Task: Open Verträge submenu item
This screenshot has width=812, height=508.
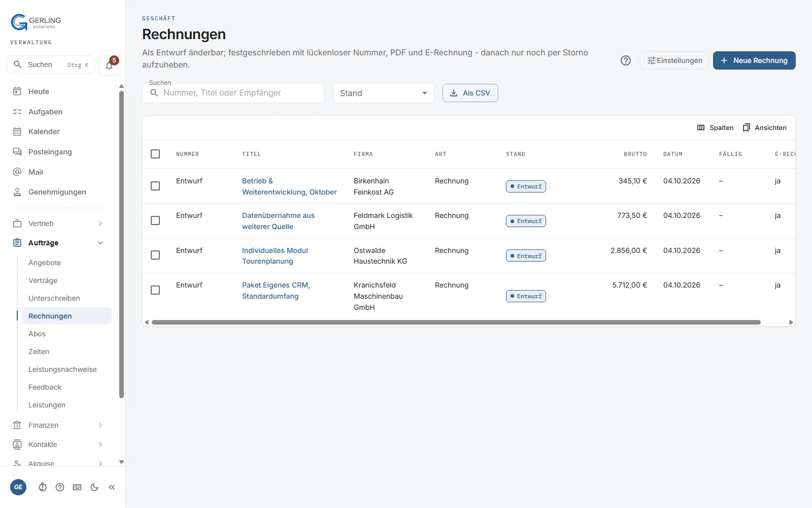Action: (x=67, y=280)
